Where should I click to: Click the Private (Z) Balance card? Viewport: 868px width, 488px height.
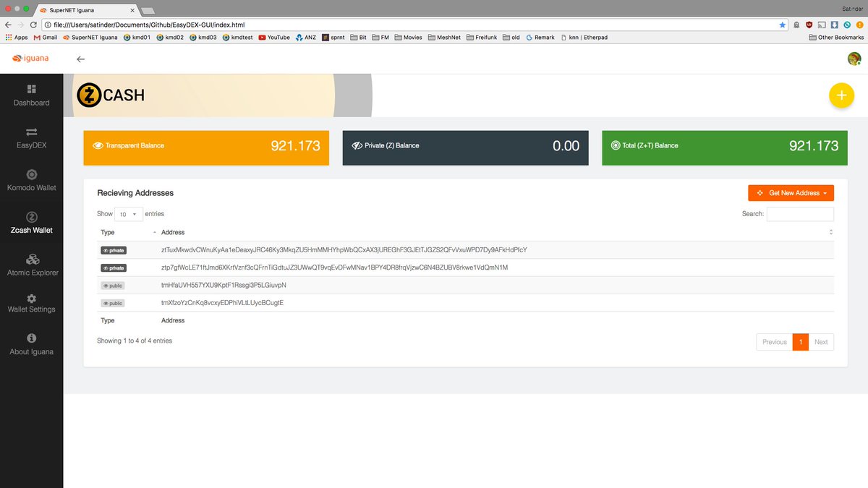[x=465, y=147]
